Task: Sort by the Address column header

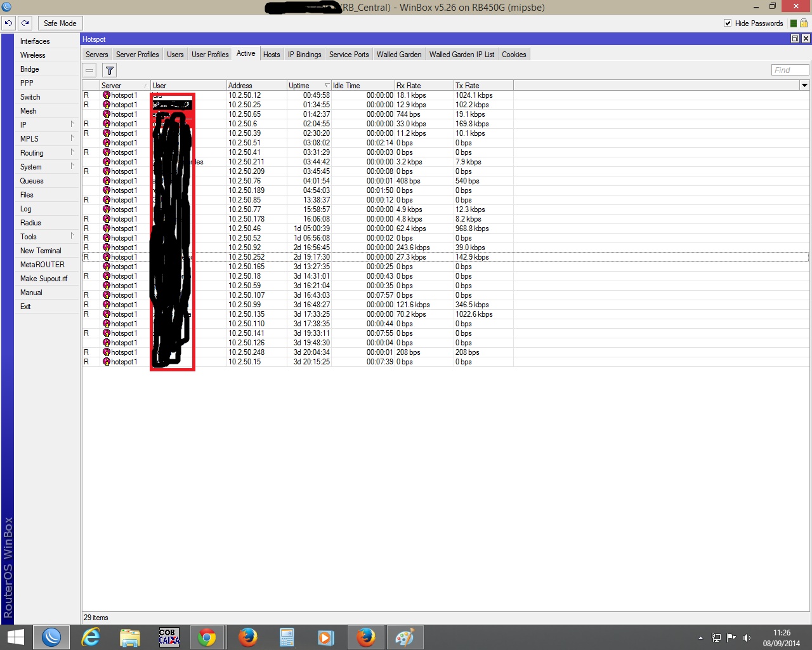Action: tap(257, 86)
